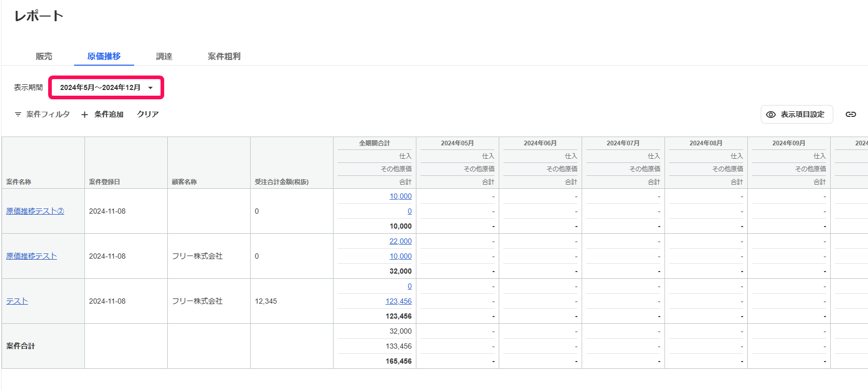Click the link chain icon
The height and width of the screenshot is (390, 868).
(850, 114)
